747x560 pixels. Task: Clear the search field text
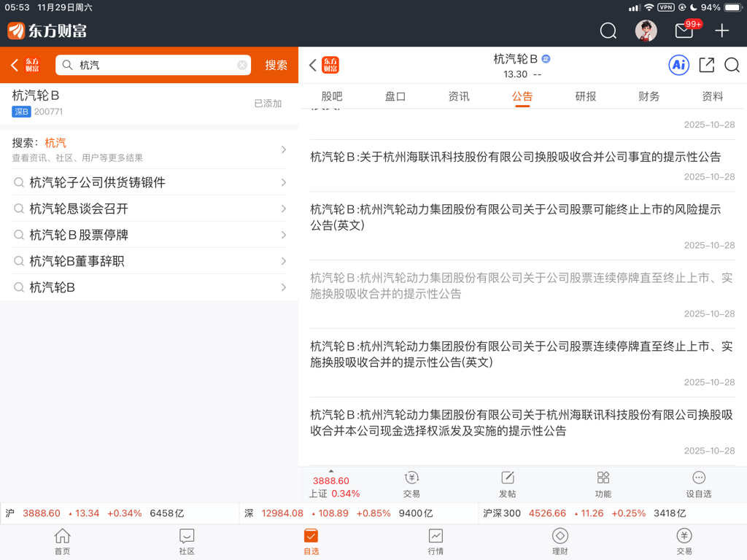(242, 65)
